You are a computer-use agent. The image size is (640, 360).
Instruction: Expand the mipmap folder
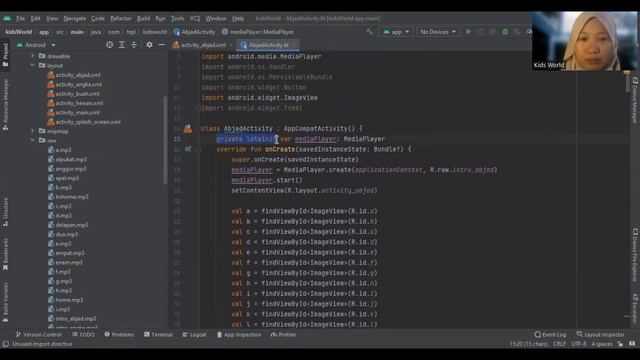click(33, 131)
